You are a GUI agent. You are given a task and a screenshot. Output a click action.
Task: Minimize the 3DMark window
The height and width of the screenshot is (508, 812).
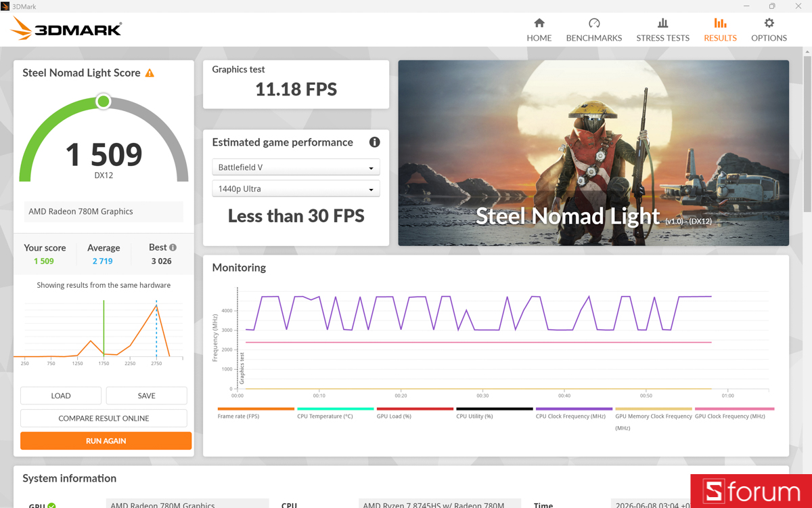[746, 6]
